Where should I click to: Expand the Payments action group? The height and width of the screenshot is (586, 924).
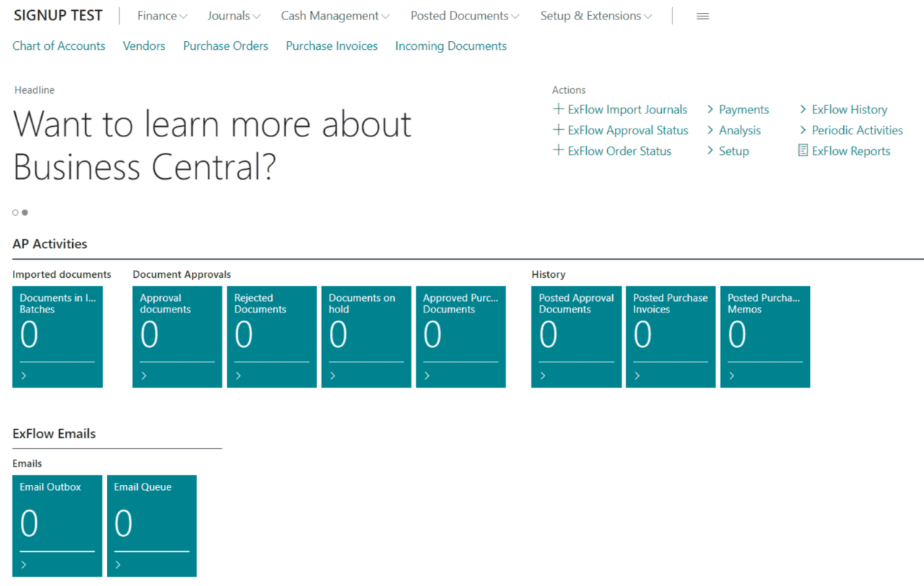[x=738, y=110]
